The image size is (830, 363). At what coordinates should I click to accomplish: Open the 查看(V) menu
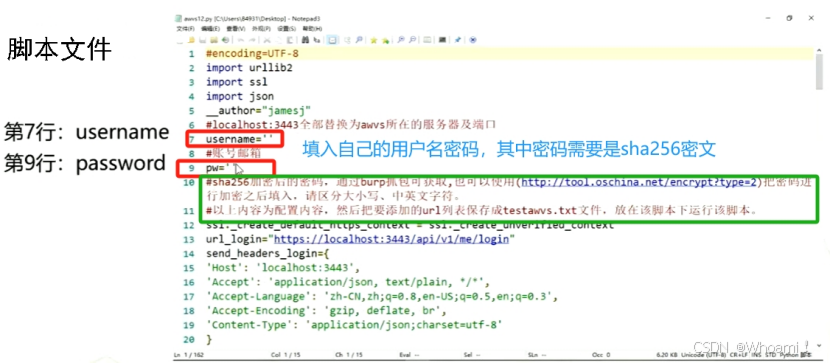coord(236,29)
